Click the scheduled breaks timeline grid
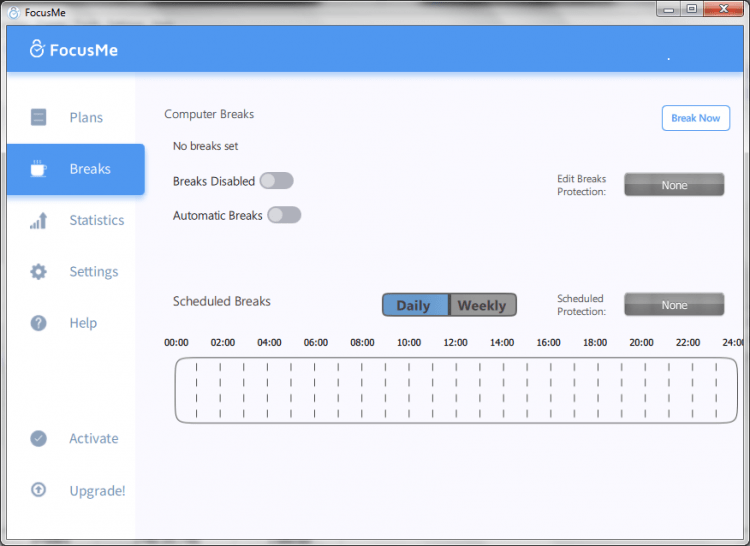 tap(456, 390)
